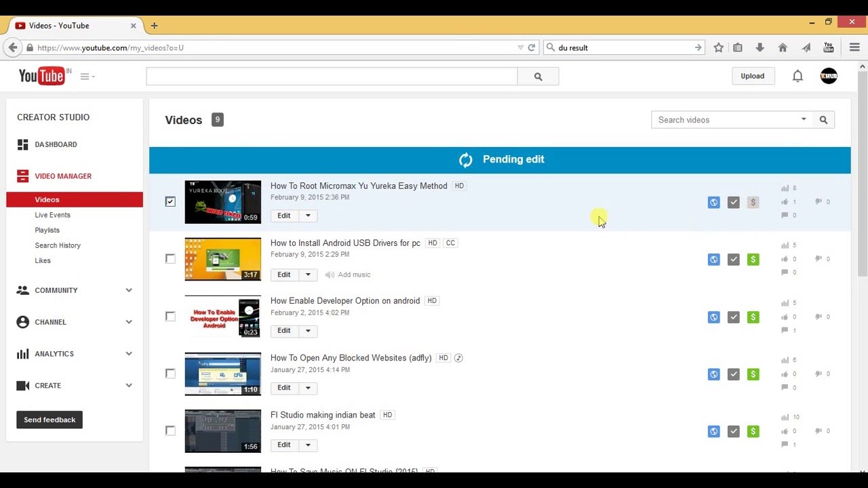
Task: Open Edit dropdown arrow for FI Studio beat
Action: [x=308, y=445]
